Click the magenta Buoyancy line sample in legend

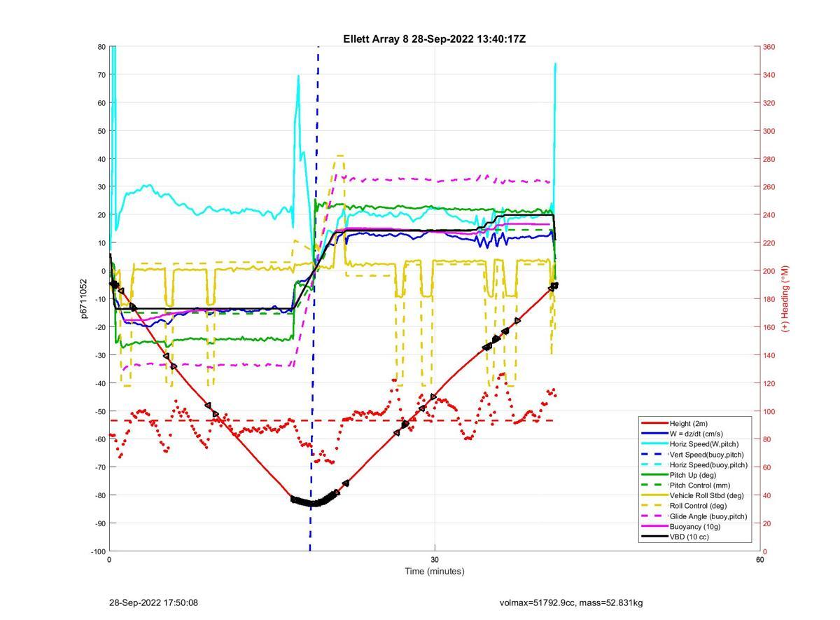pyautogui.click(x=654, y=527)
